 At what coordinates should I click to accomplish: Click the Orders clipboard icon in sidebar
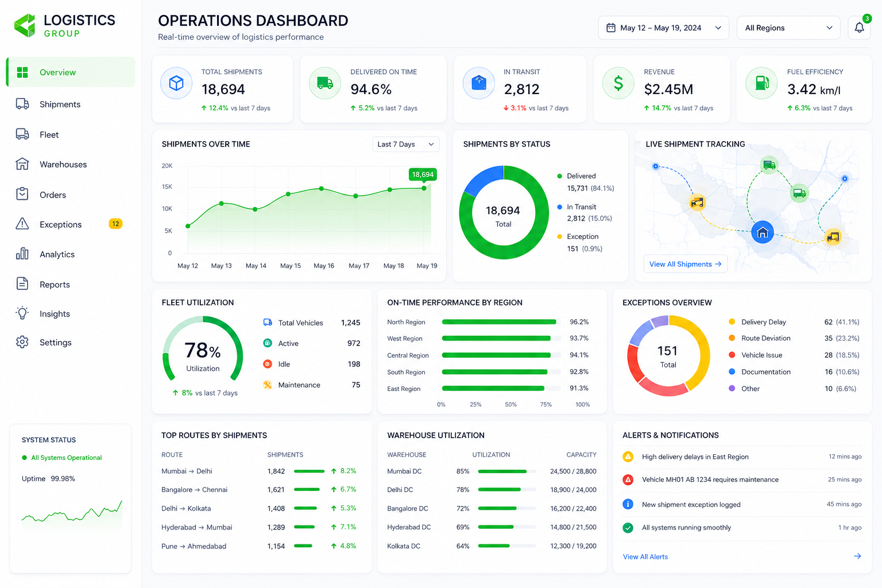(22, 194)
